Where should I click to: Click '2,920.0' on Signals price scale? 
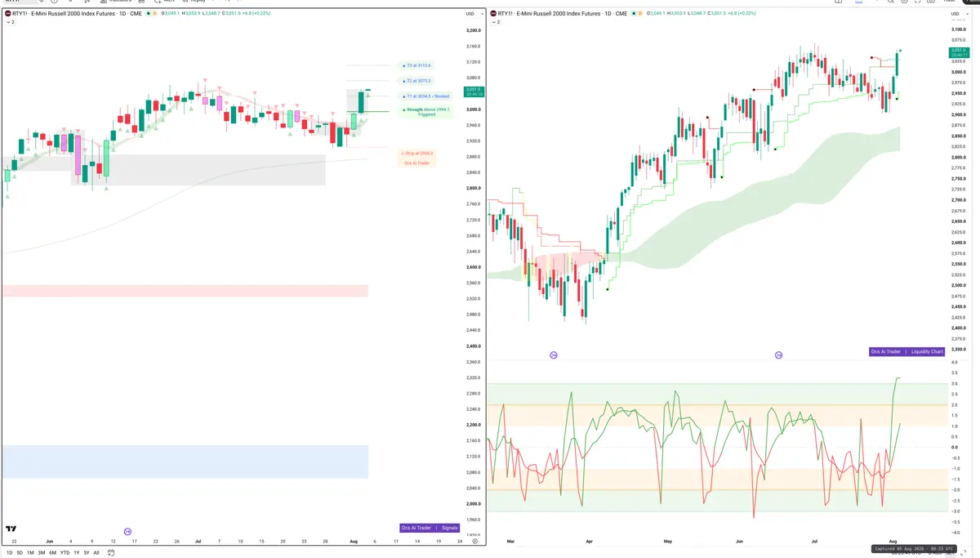click(473, 141)
